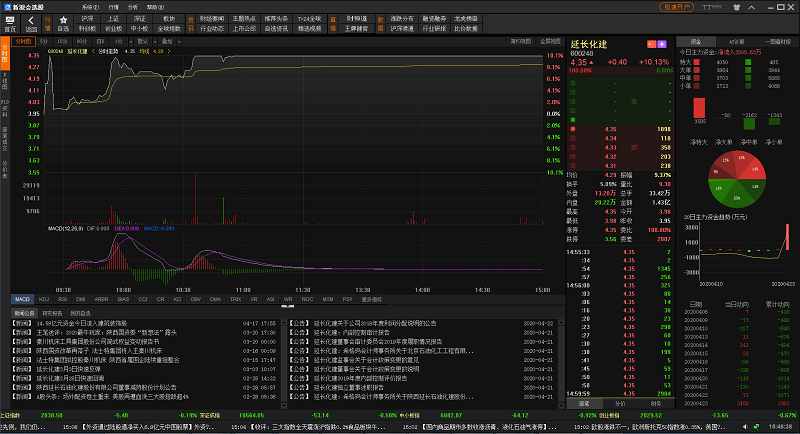The width and height of the screenshot is (800, 434).
Task: Select the KDJ indicator tab
Action: click(43, 299)
